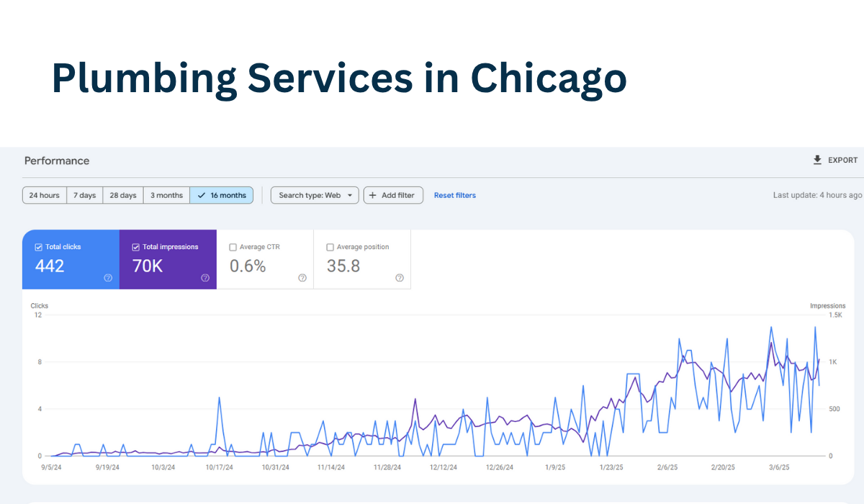Image resolution: width=864 pixels, height=504 pixels.
Task: Click the help icon on Average CTR card
Action: click(302, 277)
